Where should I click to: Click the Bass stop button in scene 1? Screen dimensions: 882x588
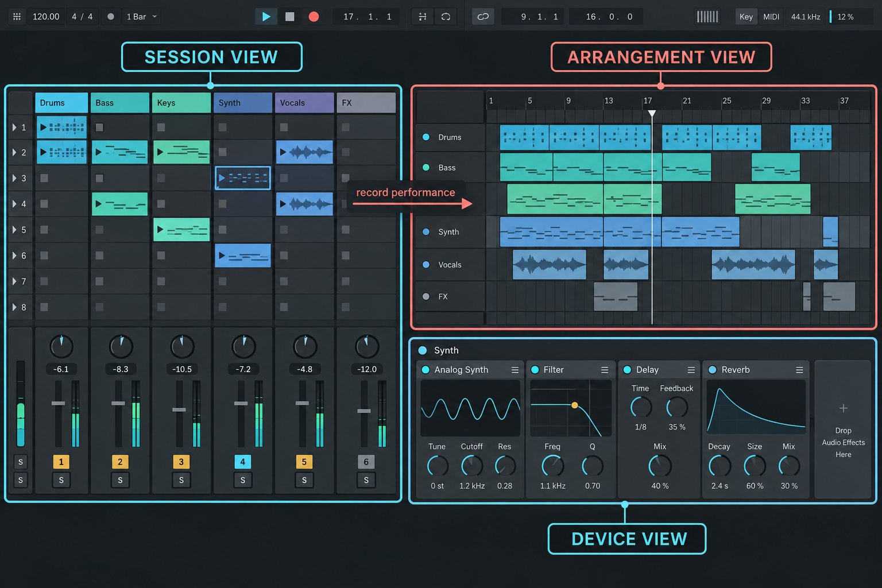coord(99,127)
